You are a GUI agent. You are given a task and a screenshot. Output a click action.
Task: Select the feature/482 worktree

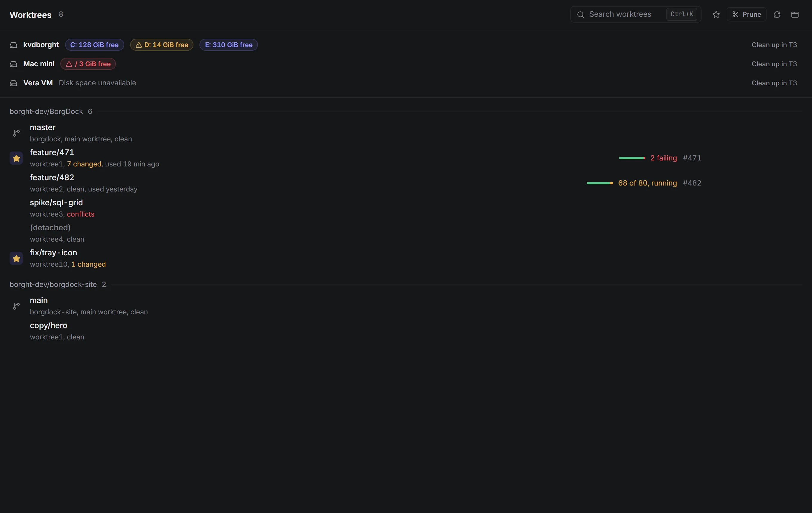tap(406, 183)
